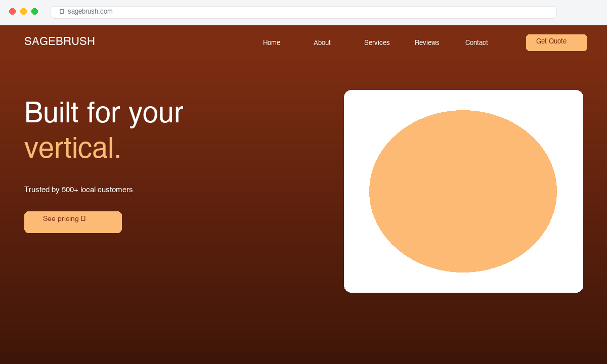Click the orange 'vertical.' heading text
This screenshot has width=607, height=364.
pos(73,148)
